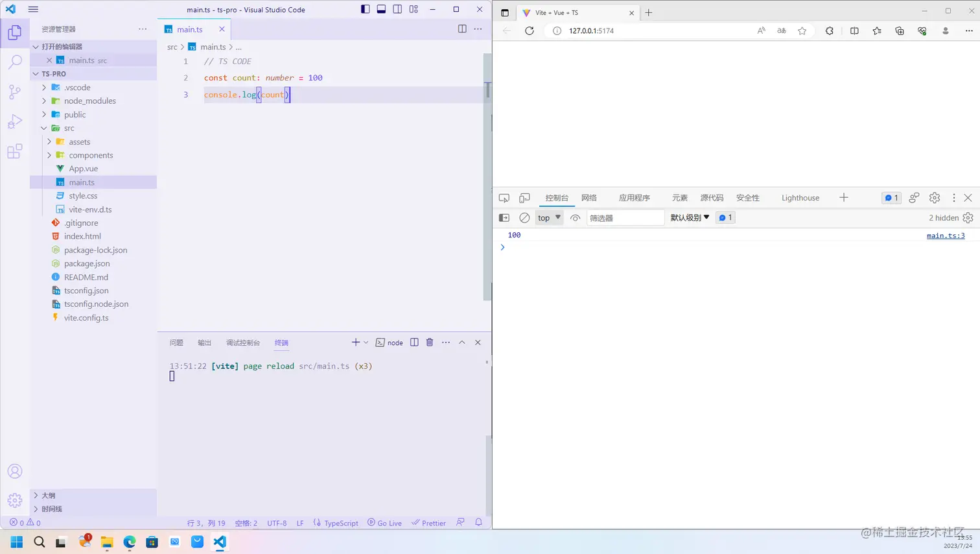Open the 源代码 DevTools tab
This screenshot has height=554, width=980.
pyautogui.click(x=712, y=198)
